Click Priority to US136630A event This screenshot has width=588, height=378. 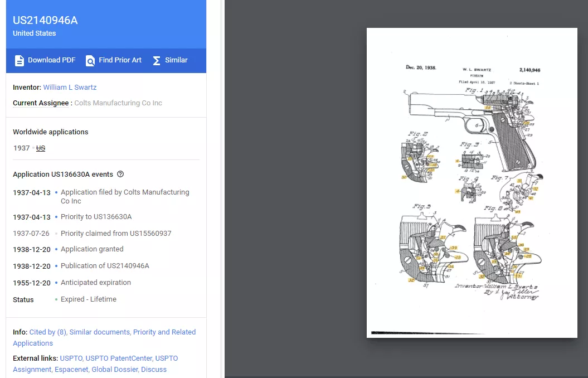[96, 217]
